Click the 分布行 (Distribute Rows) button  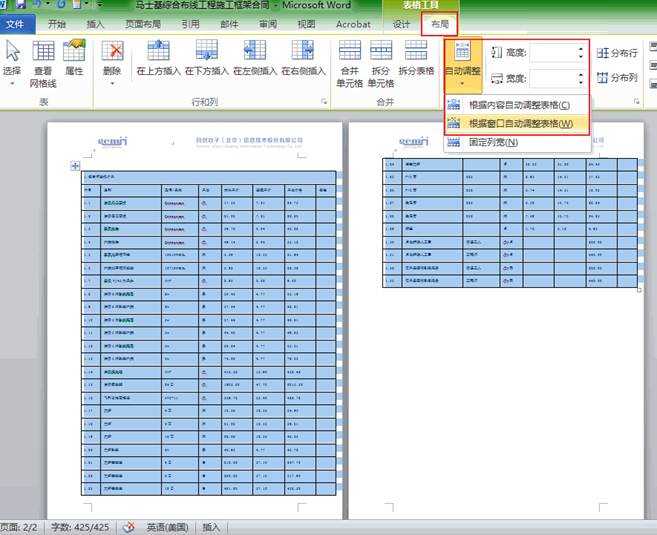(x=617, y=53)
